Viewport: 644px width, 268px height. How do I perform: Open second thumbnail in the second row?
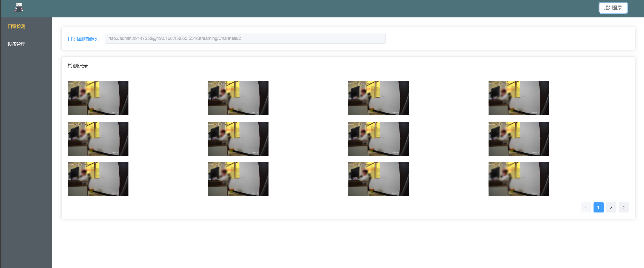click(x=238, y=139)
